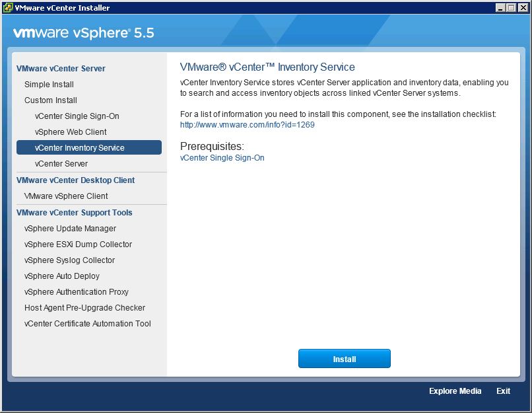Select vSphere Update Manager
Screen dimensions: 532x413
[x=70, y=228]
